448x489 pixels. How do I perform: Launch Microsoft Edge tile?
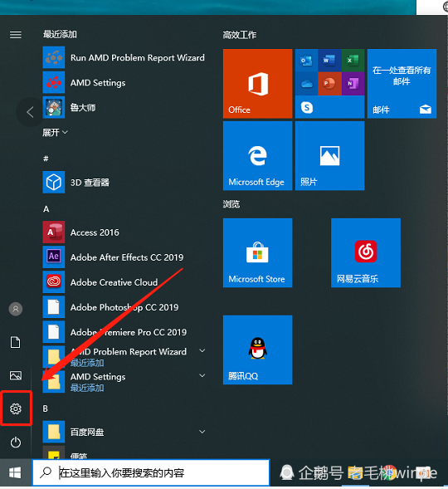click(258, 155)
